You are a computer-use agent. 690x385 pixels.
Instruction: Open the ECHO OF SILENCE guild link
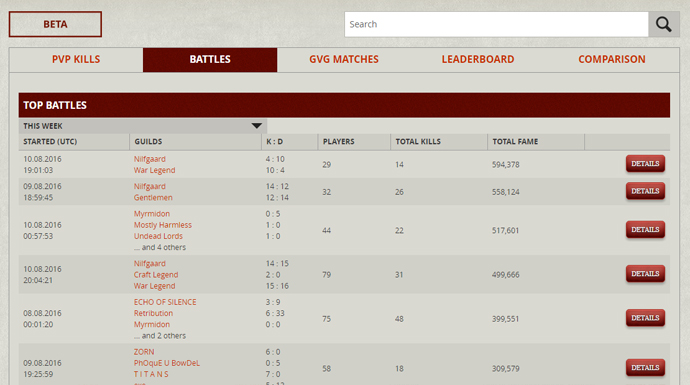[165, 302]
